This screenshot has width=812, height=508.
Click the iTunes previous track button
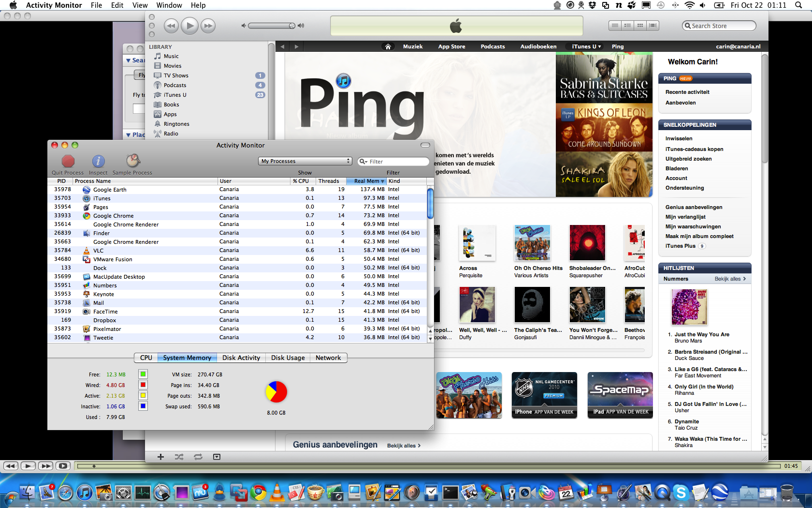click(x=171, y=26)
